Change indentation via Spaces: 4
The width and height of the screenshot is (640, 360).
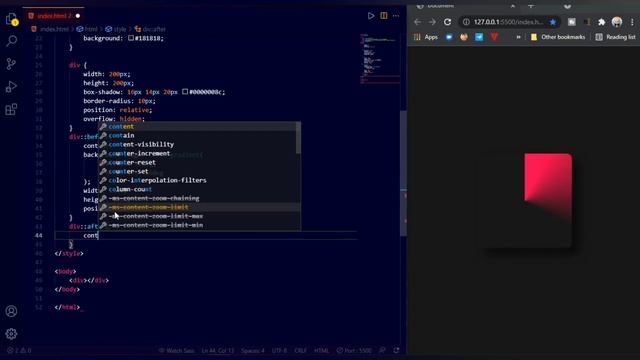point(253,351)
